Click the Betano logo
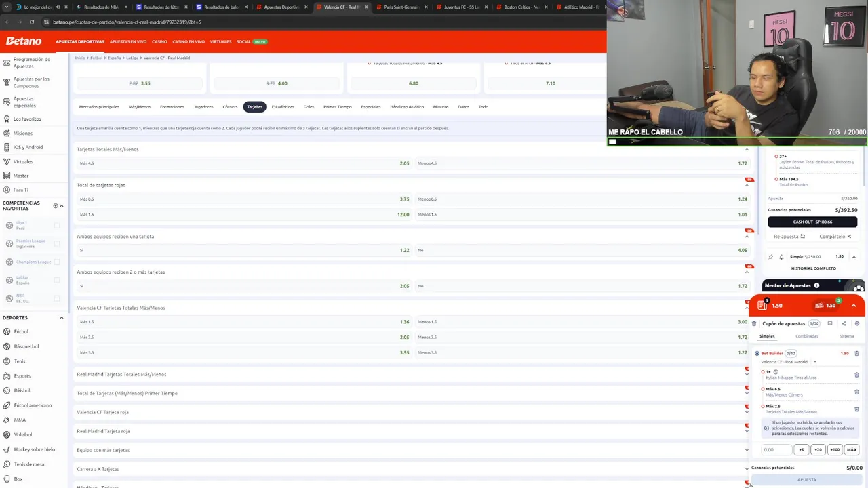Image resolution: width=868 pixels, height=488 pixels. pos(24,41)
